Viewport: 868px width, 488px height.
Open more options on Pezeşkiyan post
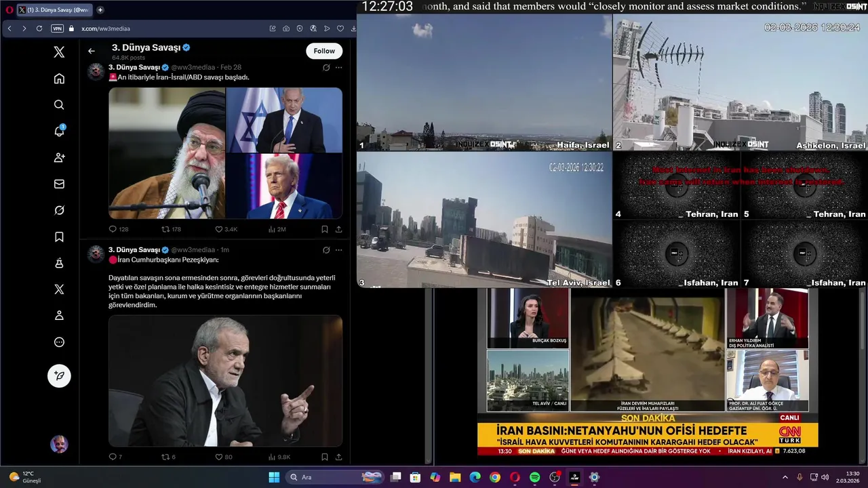click(x=338, y=249)
